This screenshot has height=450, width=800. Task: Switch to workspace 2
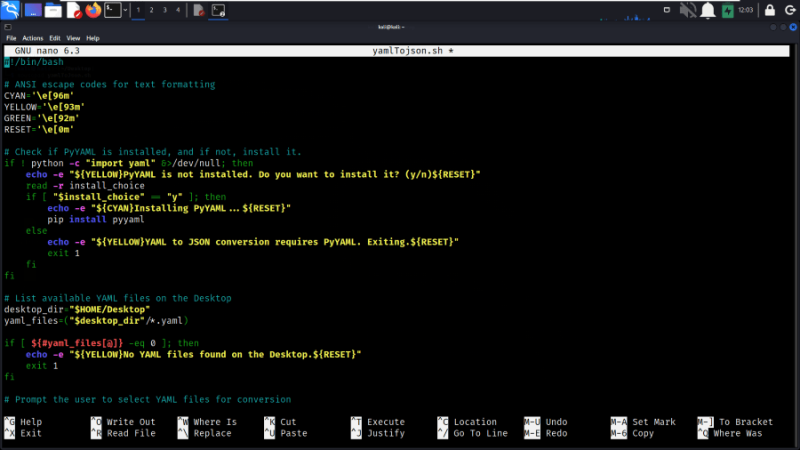point(152,10)
